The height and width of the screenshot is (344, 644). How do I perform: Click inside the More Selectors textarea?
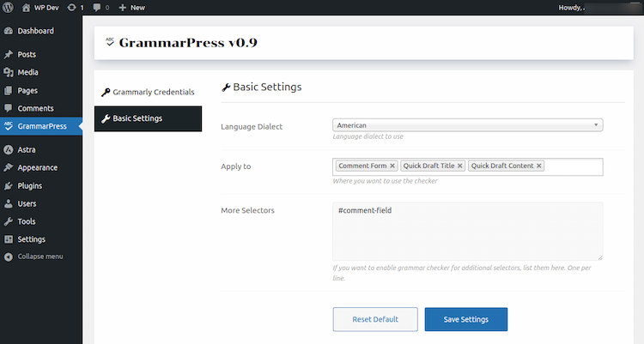(467, 231)
